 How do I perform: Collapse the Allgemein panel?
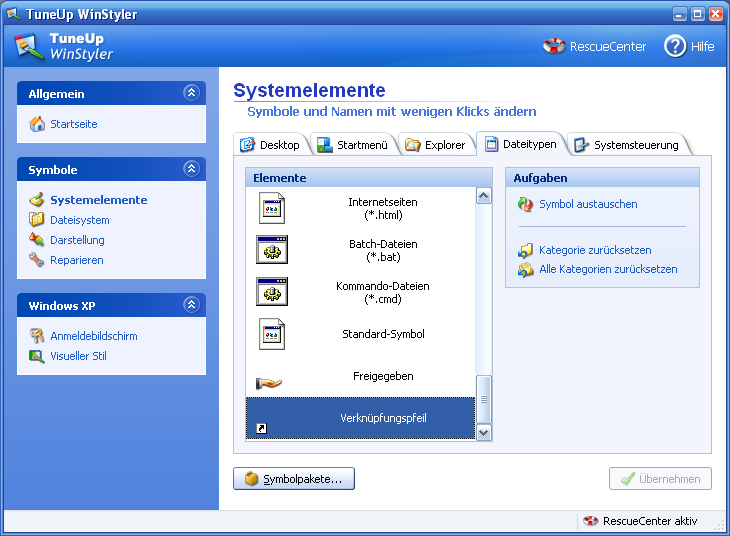point(191,93)
